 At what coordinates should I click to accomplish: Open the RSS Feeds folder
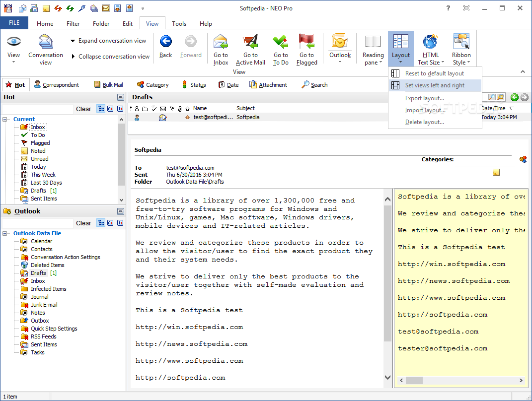[38, 336]
